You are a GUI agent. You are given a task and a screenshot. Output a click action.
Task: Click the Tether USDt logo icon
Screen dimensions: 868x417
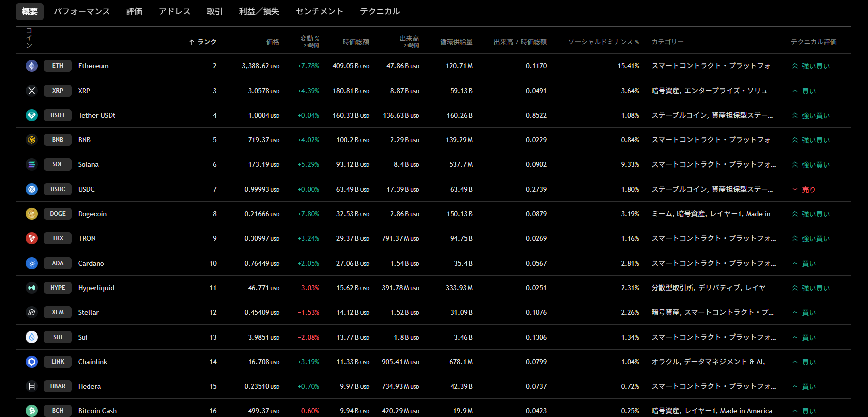point(32,115)
